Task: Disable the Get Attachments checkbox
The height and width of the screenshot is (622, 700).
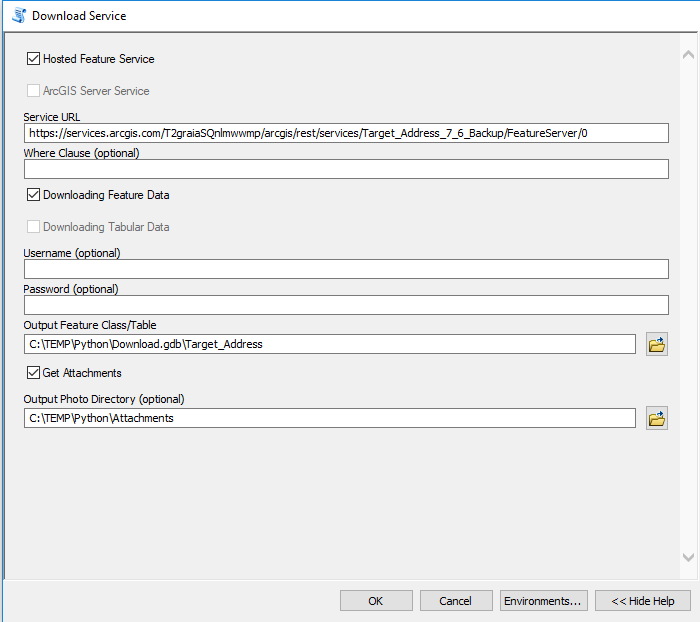Action: tap(34, 373)
